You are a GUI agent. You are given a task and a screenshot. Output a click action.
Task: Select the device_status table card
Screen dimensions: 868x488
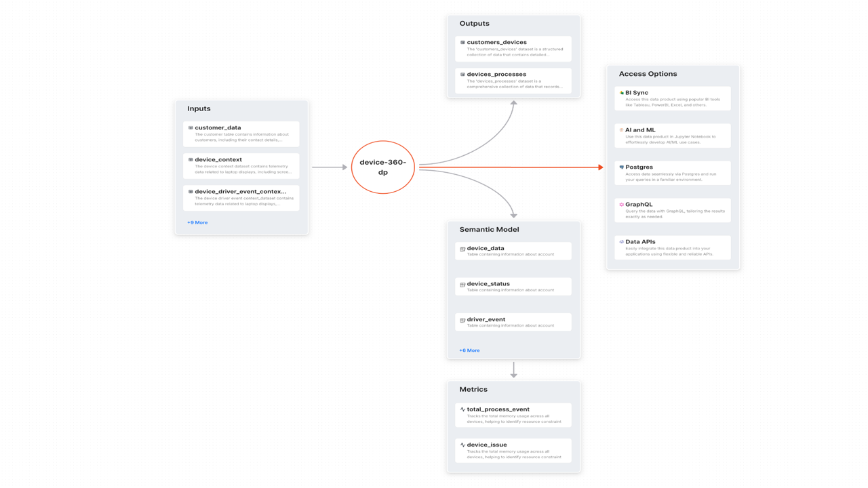(513, 287)
